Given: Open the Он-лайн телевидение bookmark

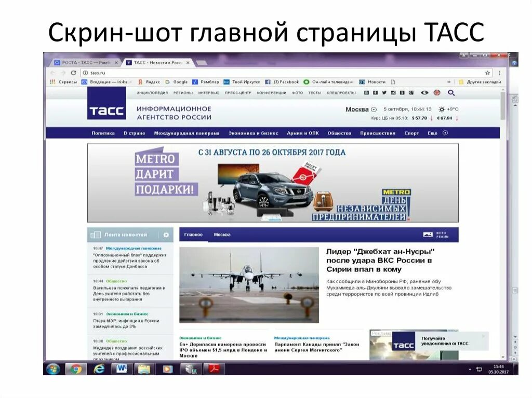Looking at the screenshot, I should click(328, 81).
